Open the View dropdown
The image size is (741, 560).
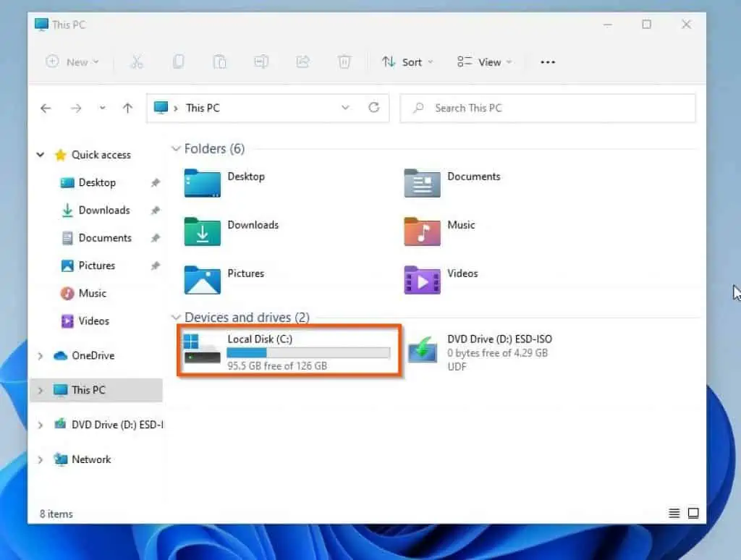point(483,61)
